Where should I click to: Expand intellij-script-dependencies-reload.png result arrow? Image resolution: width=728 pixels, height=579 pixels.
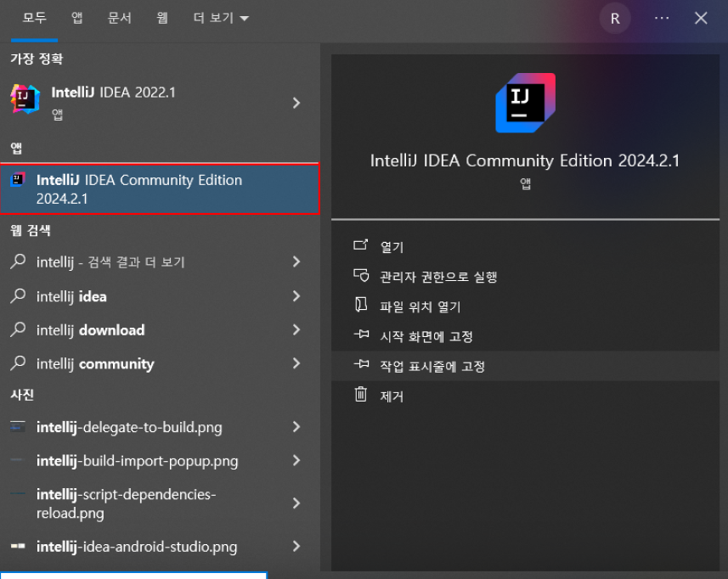click(x=296, y=503)
